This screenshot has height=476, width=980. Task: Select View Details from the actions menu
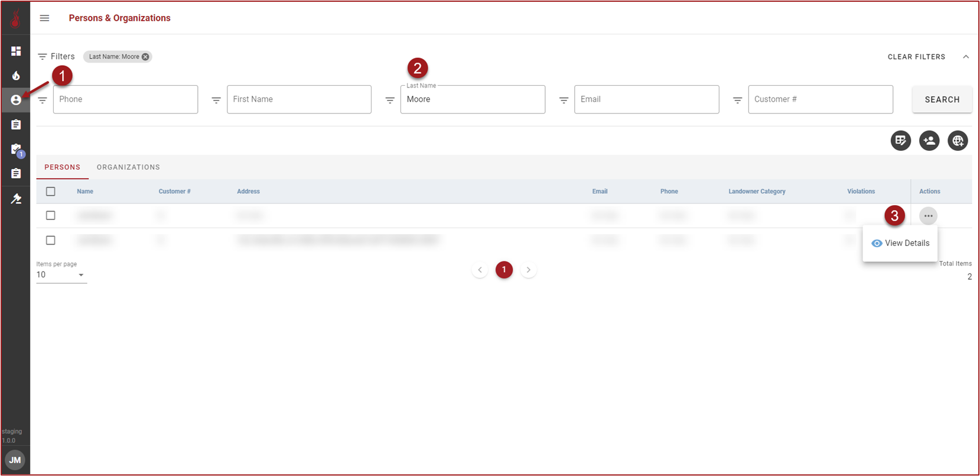(x=900, y=243)
